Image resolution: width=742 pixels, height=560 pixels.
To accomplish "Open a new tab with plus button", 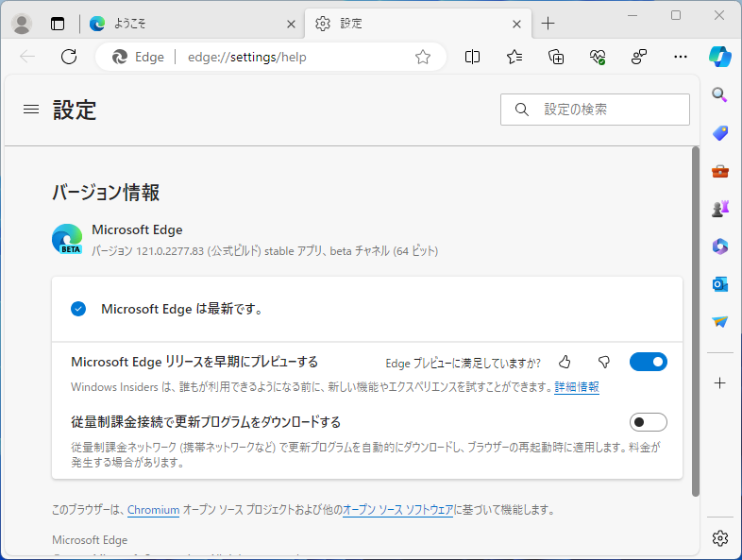I will point(548,24).
